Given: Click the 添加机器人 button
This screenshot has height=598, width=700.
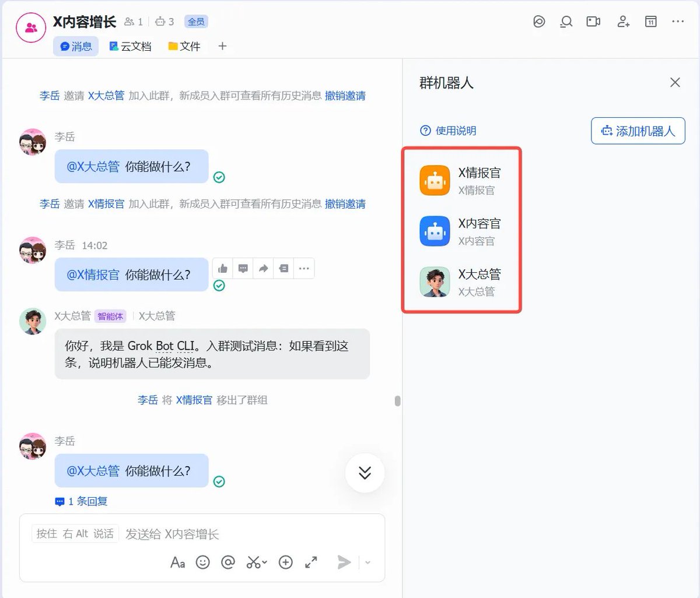Looking at the screenshot, I should click(x=638, y=131).
